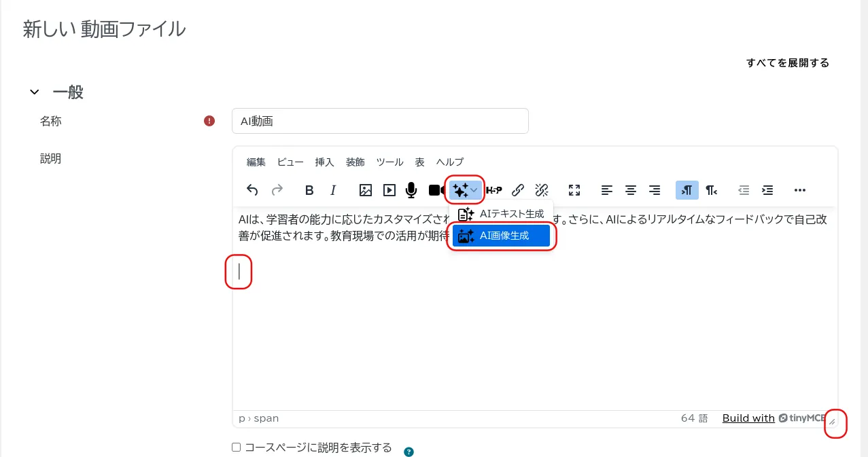The width and height of the screenshot is (868, 457).
Task: Toggle fullscreen editor mode
Action: pyautogui.click(x=574, y=190)
